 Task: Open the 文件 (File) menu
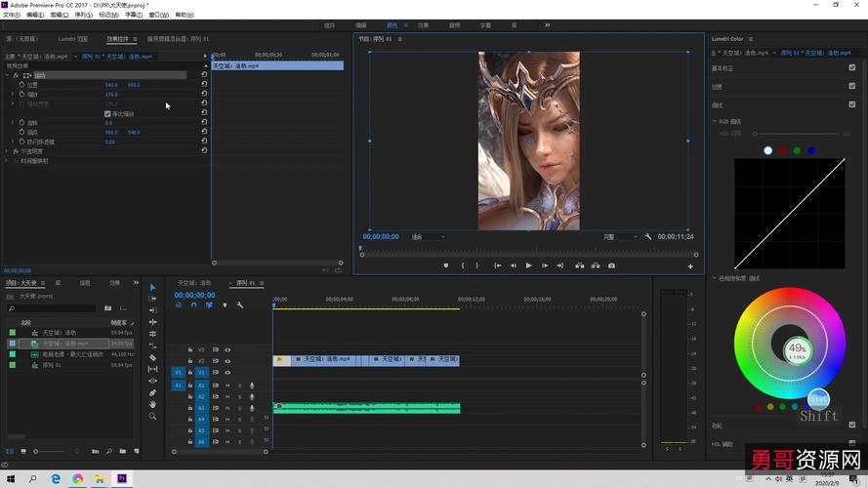11,15
